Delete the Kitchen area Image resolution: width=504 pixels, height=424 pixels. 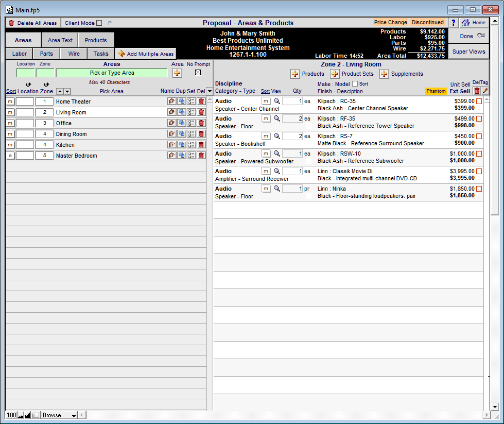point(201,145)
